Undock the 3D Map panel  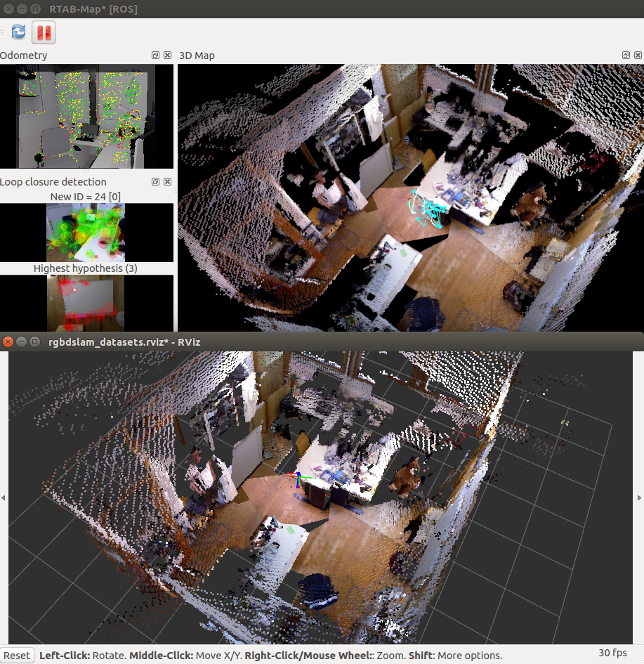click(626, 56)
